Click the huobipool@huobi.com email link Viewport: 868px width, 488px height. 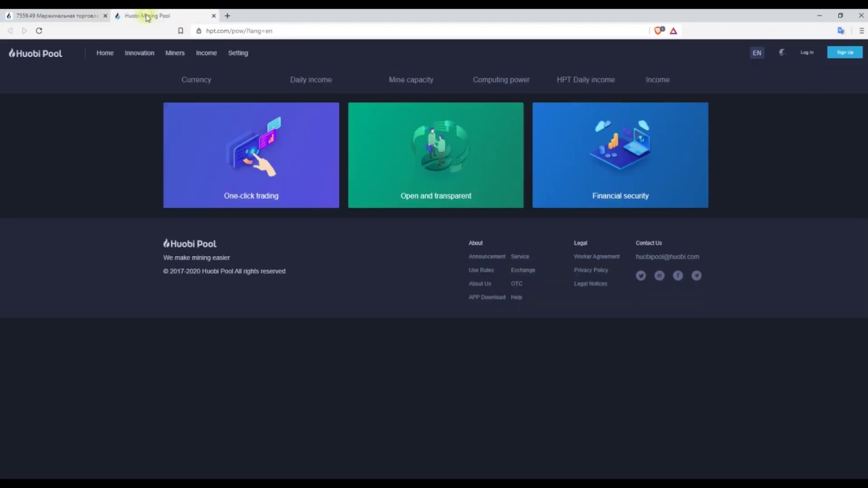click(667, 256)
